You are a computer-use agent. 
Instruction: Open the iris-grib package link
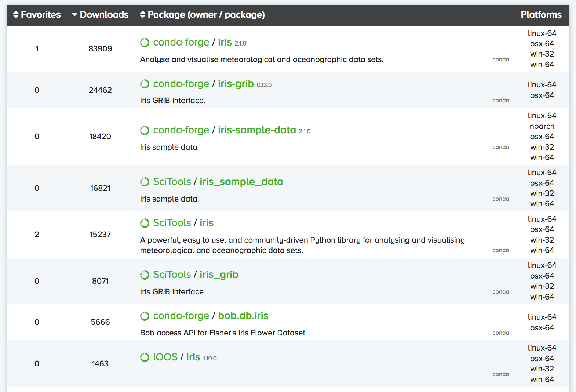(x=236, y=84)
